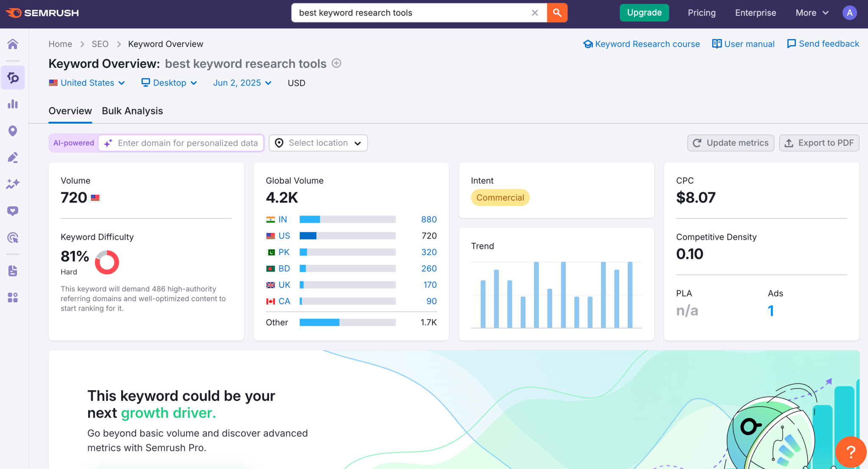The image size is (868, 469).
Task: Click the social heart sidebar icon
Action: tap(13, 211)
